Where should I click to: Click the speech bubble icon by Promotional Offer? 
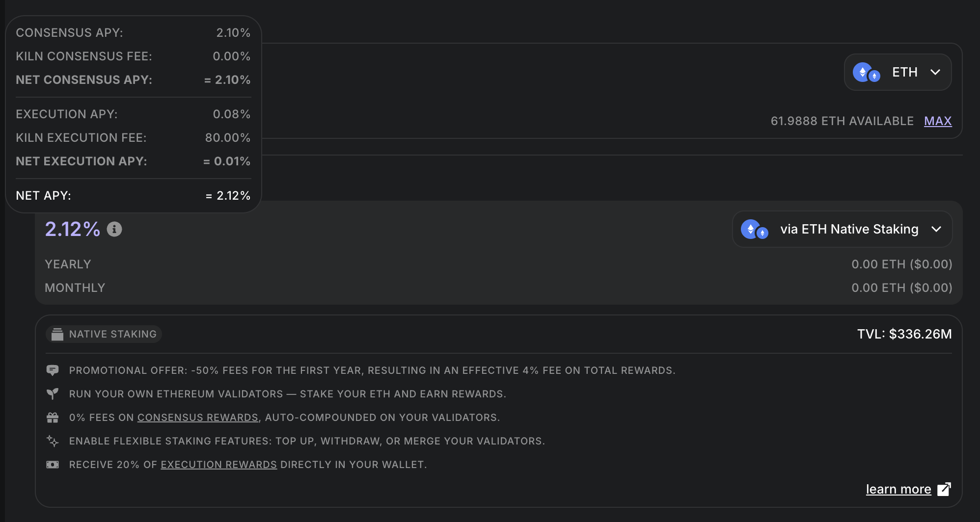53,370
